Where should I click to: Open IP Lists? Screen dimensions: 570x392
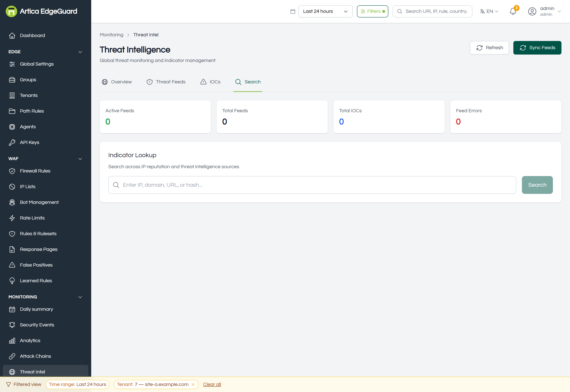(45, 187)
